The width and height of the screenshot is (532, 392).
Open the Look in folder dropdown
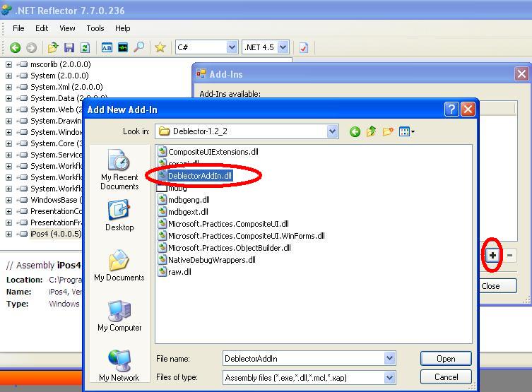(x=332, y=131)
